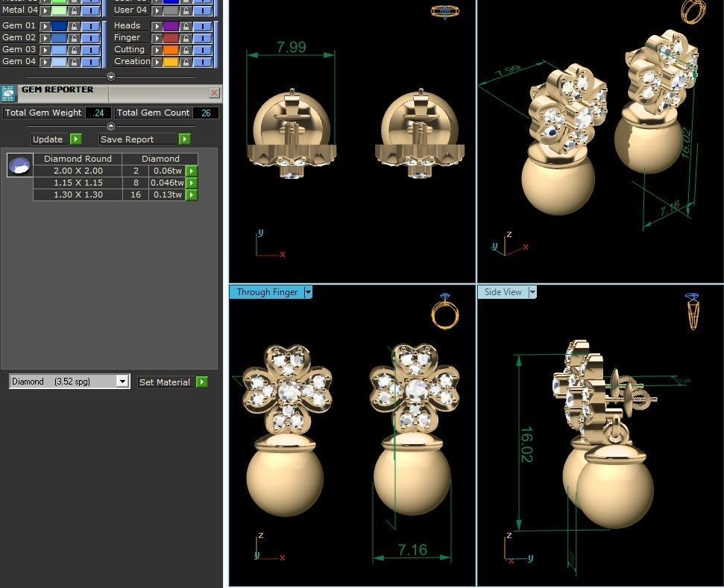The image size is (724, 588).
Task: Click the green arrow next to Update
Action: pos(76,139)
